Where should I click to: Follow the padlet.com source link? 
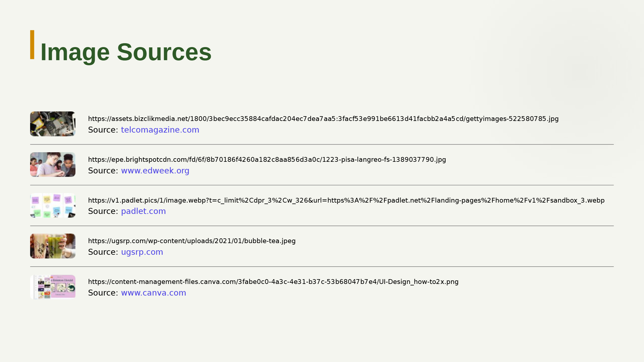click(x=143, y=211)
